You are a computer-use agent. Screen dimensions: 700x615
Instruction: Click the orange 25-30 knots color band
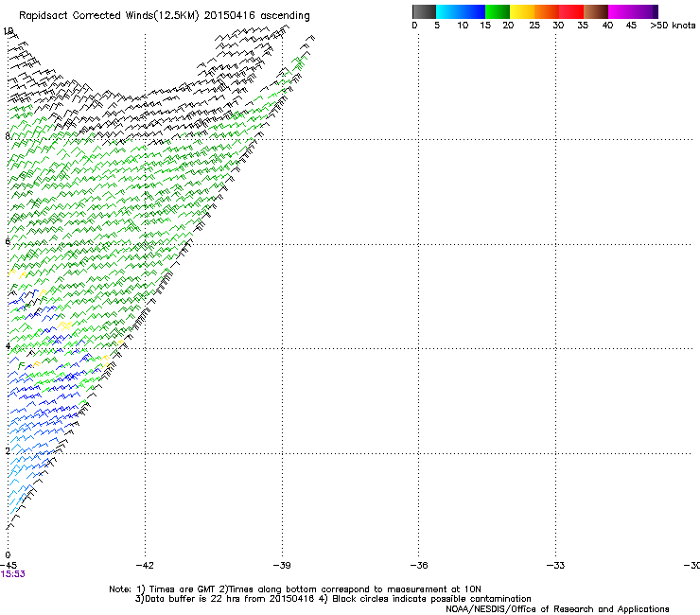point(547,11)
